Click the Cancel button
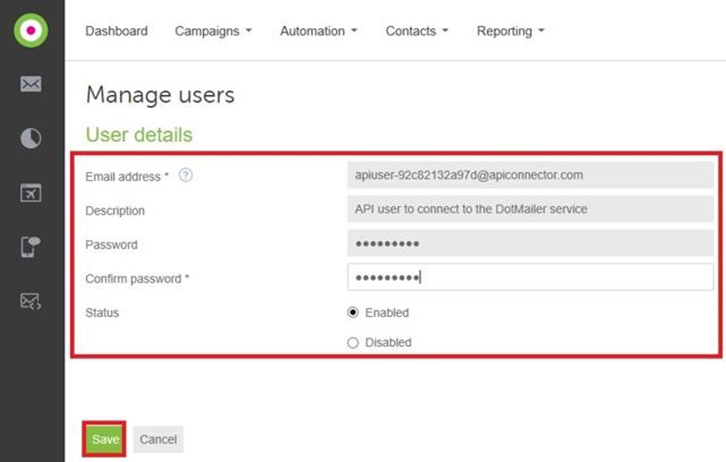 (158, 440)
